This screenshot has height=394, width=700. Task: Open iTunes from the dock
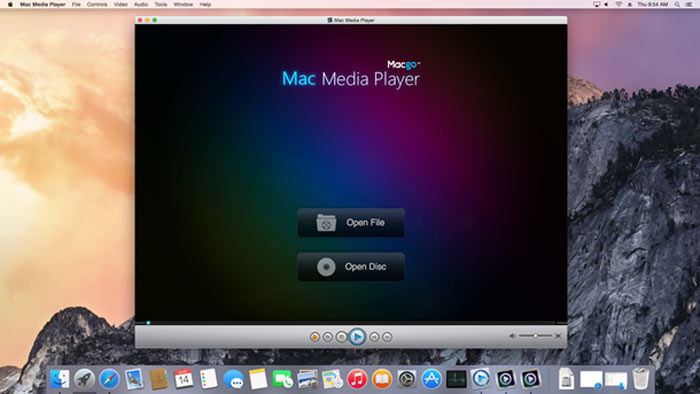pyautogui.click(x=357, y=379)
